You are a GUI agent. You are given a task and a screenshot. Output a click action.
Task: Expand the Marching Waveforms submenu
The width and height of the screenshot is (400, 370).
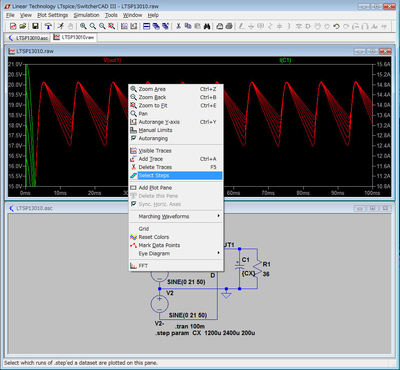176,216
